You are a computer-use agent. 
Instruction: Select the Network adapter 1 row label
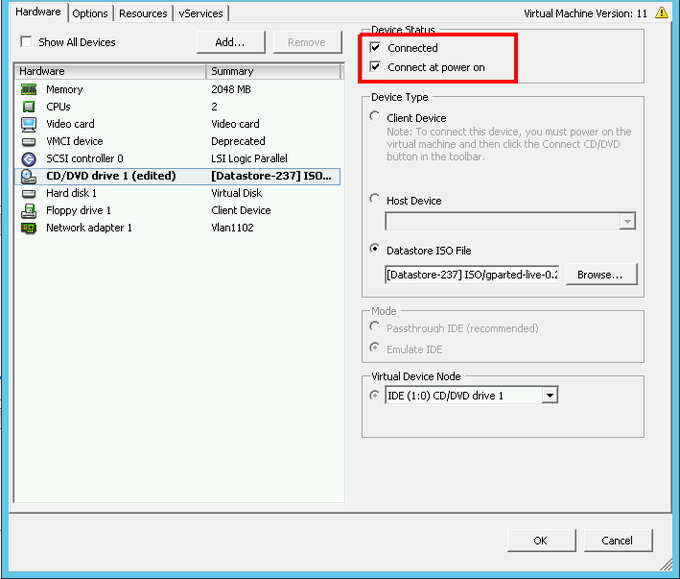tap(89, 228)
